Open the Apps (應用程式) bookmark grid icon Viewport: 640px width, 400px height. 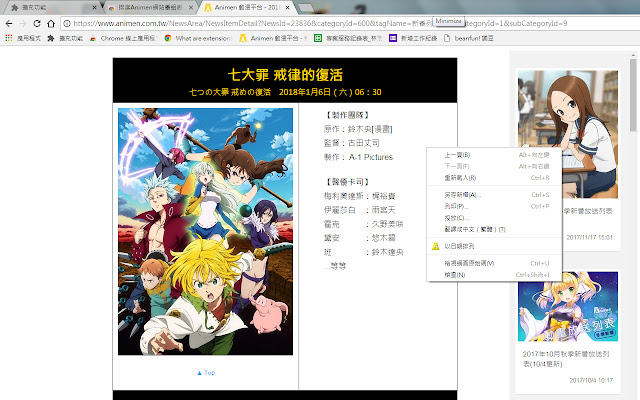click(x=9, y=38)
